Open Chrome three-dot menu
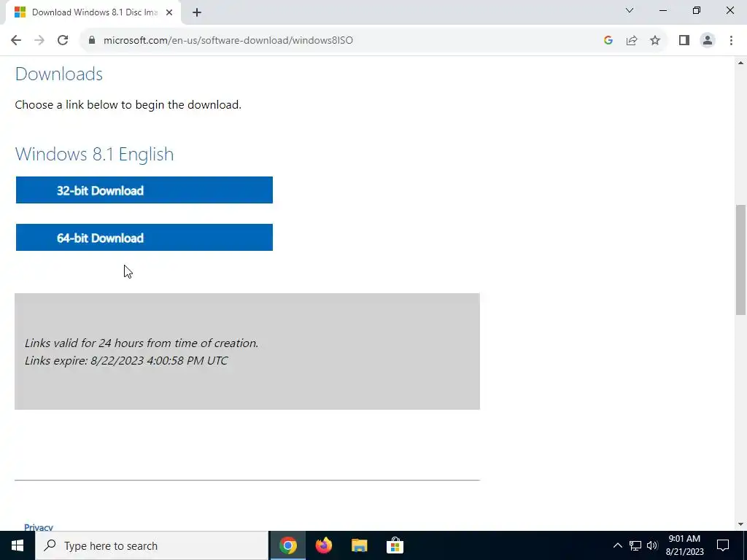The image size is (747, 560). (731, 40)
